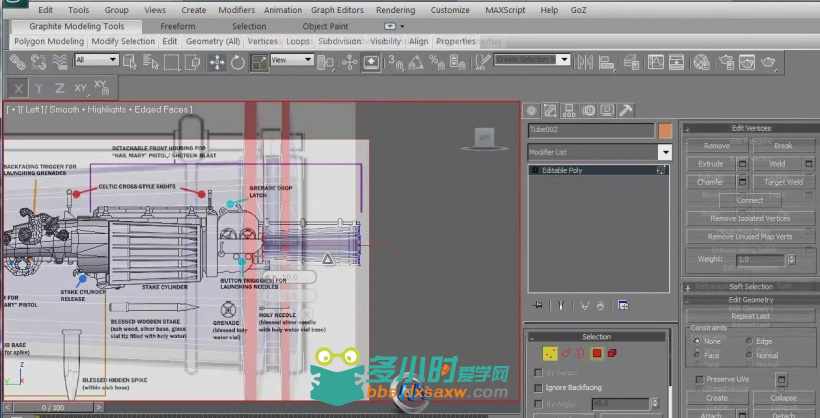Viewport: 820px width, 418px height.
Task: Activate Select and Move tool
Action: [x=217, y=63]
